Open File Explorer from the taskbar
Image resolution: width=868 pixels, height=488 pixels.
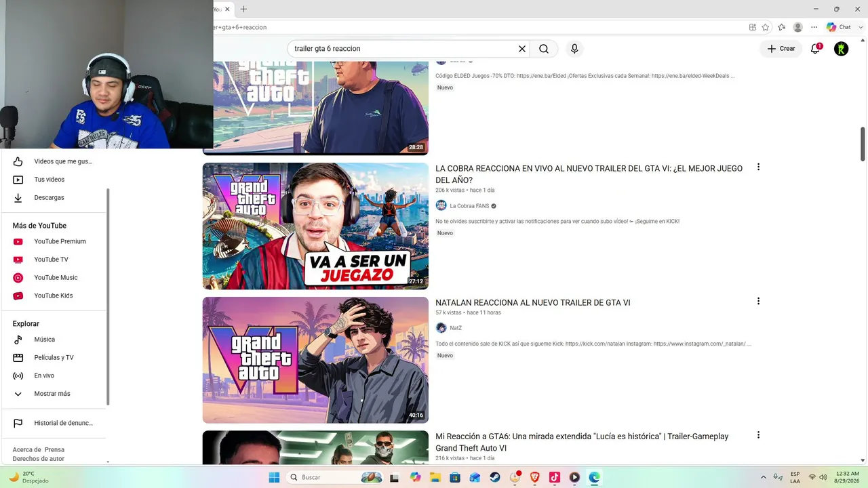pyautogui.click(x=435, y=477)
